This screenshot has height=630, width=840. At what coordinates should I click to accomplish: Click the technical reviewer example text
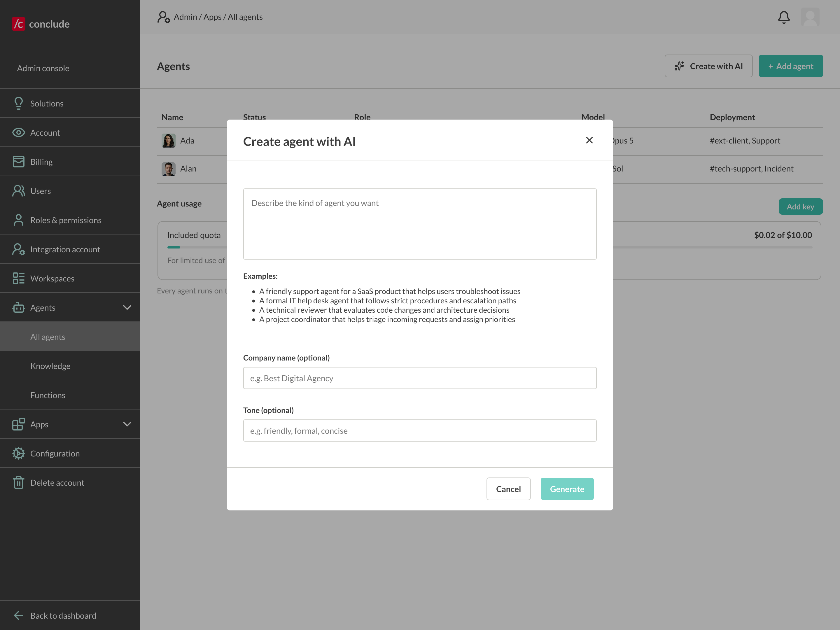point(384,310)
